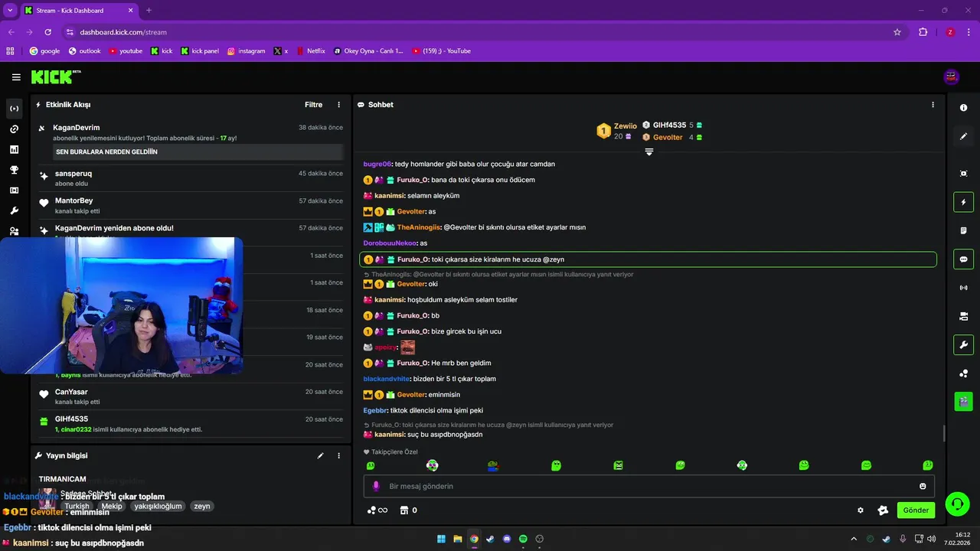
Task: Open Sohbet panel three-dot options menu
Action: coord(933,105)
